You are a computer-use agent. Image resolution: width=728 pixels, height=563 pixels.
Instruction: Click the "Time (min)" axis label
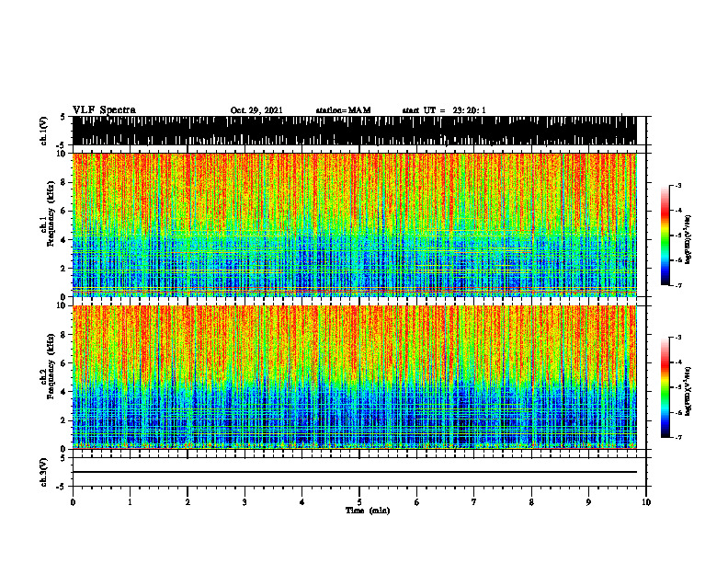coord(368,511)
